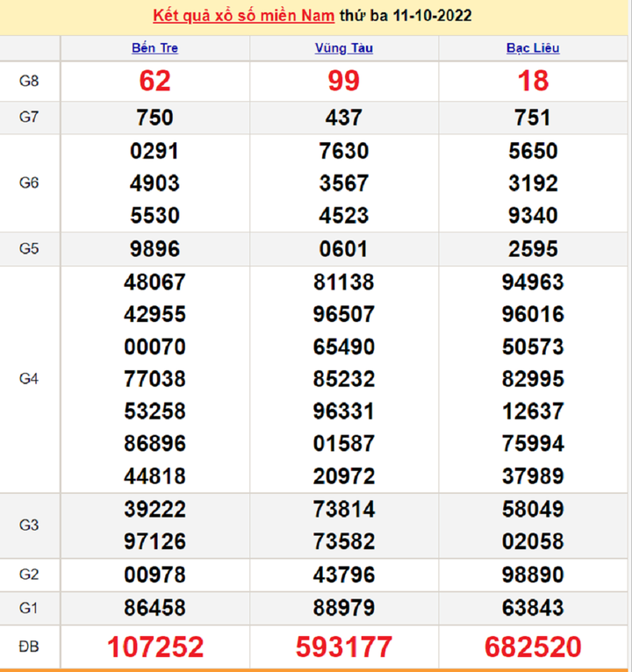The width and height of the screenshot is (632, 672).
Task: Select Vũng Tàu special prize number 593177
Action: [x=344, y=647]
